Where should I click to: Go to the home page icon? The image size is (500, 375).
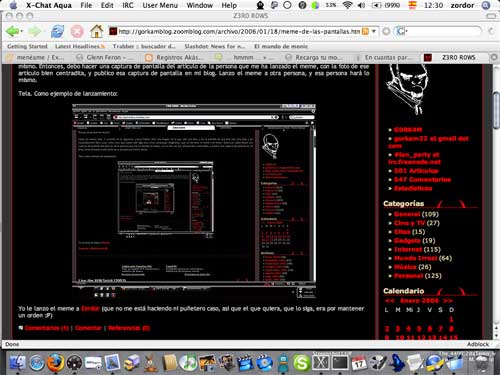point(96,32)
